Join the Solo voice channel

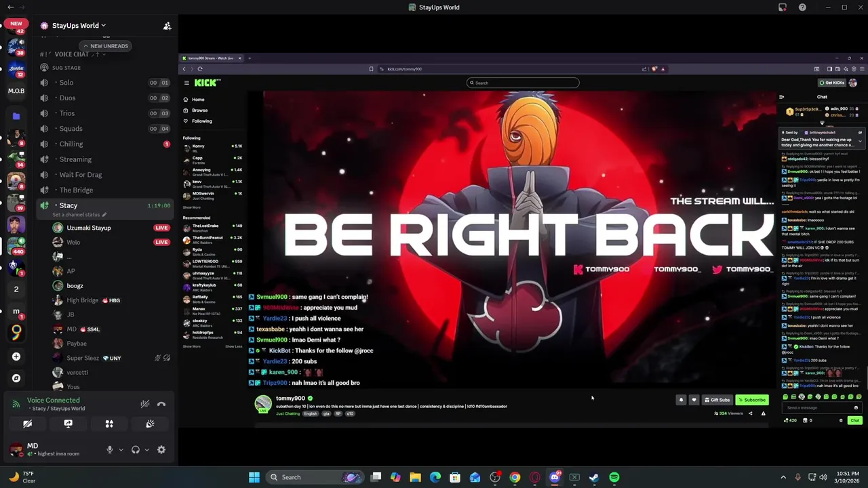105,83
